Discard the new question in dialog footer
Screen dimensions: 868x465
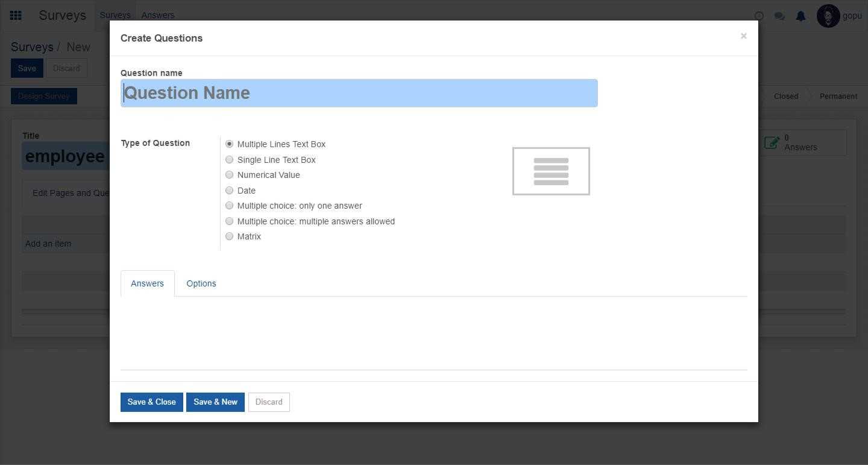click(x=269, y=402)
